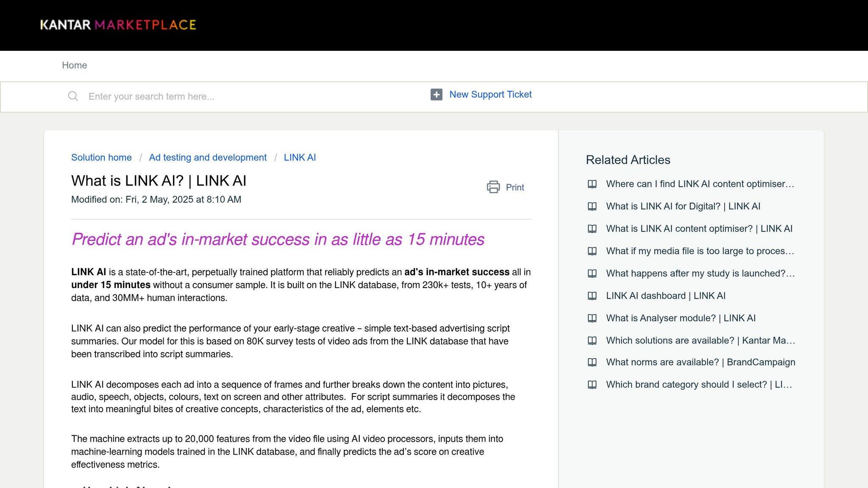Click the plus icon beside New Support Ticket

pyautogui.click(x=436, y=94)
